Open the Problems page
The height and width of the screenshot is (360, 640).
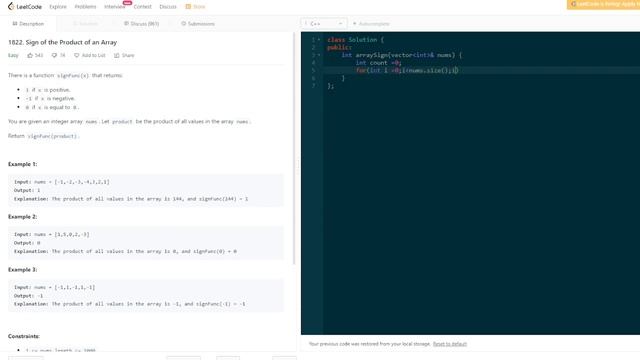(x=85, y=7)
